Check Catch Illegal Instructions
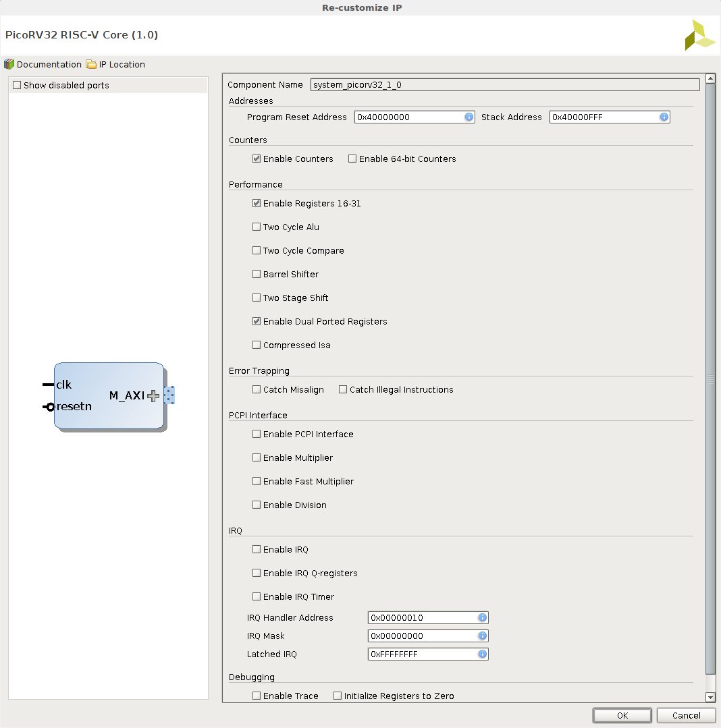Image resolution: width=721 pixels, height=728 pixels. click(343, 389)
